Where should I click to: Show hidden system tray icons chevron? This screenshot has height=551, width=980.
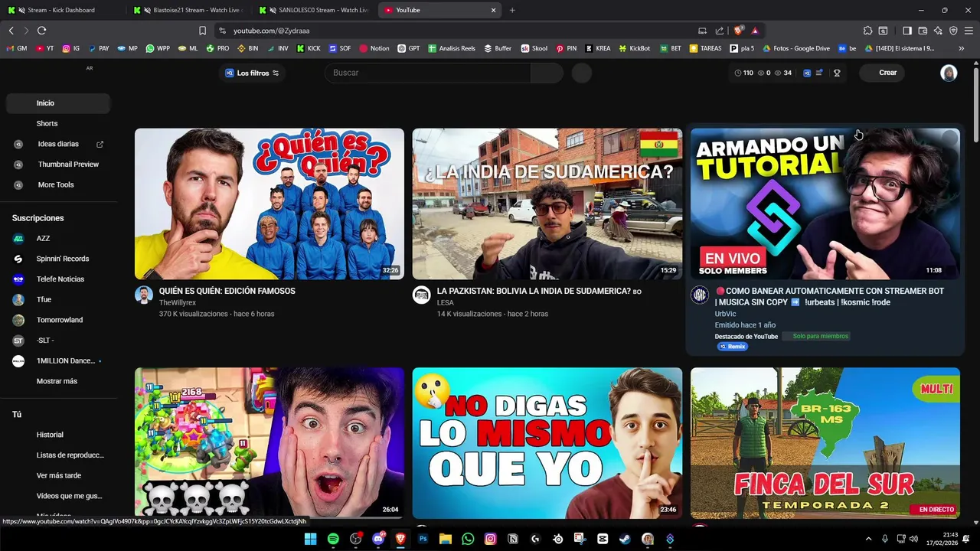(x=868, y=539)
